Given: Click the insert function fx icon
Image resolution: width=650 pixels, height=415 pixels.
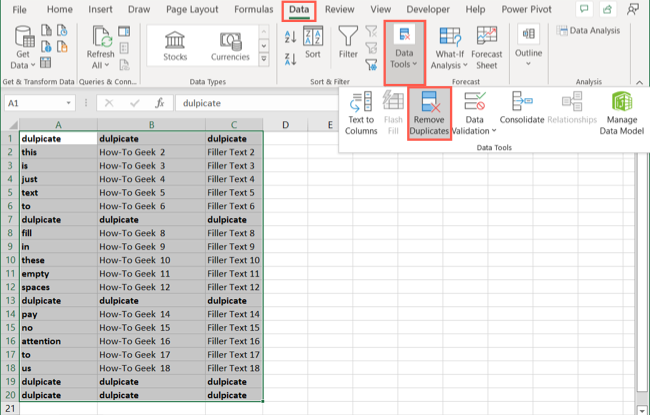Looking at the screenshot, I should pyautogui.click(x=159, y=103).
